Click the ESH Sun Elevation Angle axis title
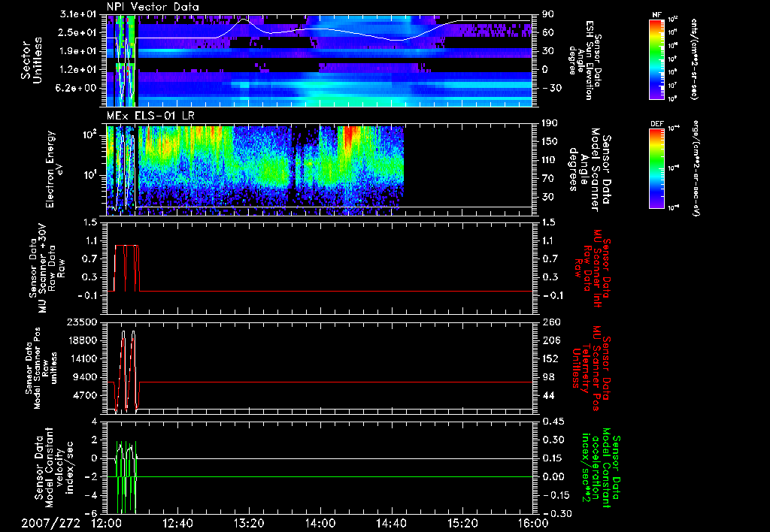This screenshot has width=770, height=532. [586, 60]
